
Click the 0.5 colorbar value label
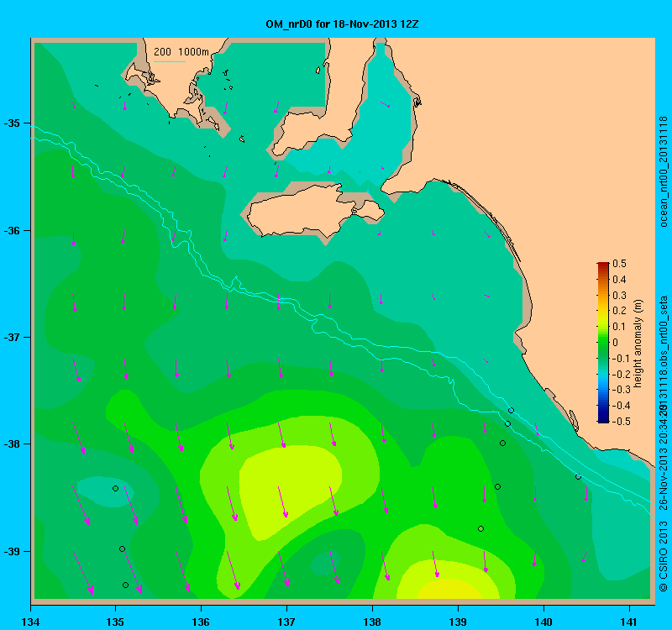tap(619, 264)
